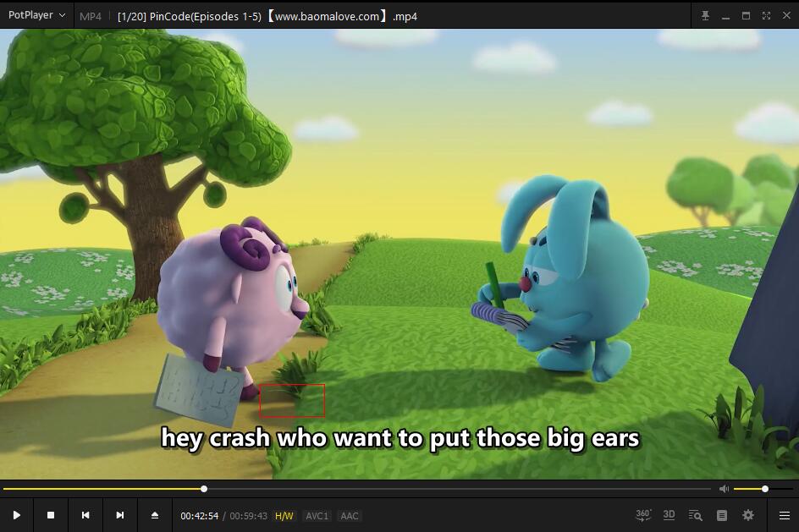Image resolution: width=799 pixels, height=532 pixels.
Task: Open the settings gear control panel
Action: tap(748, 515)
